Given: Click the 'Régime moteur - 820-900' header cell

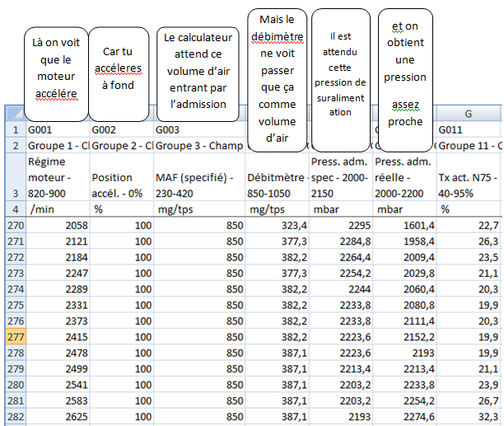Looking at the screenshot, I should (x=56, y=177).
